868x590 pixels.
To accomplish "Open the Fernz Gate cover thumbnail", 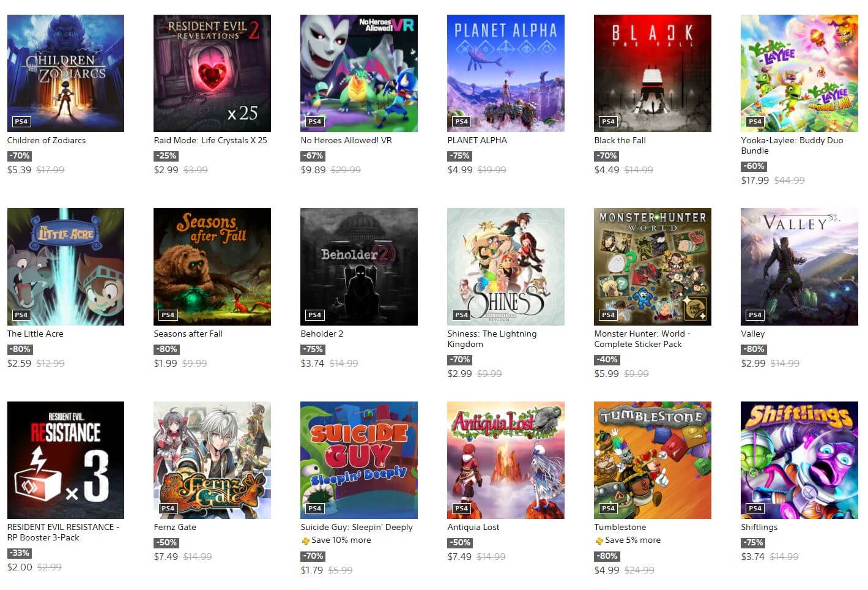I will pyautogui.click(x=212, y=460).
